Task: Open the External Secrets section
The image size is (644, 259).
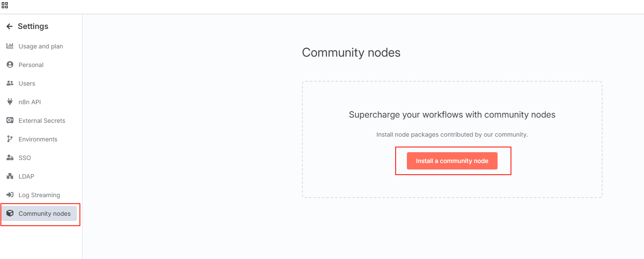Action: click(x=42, y=121)
